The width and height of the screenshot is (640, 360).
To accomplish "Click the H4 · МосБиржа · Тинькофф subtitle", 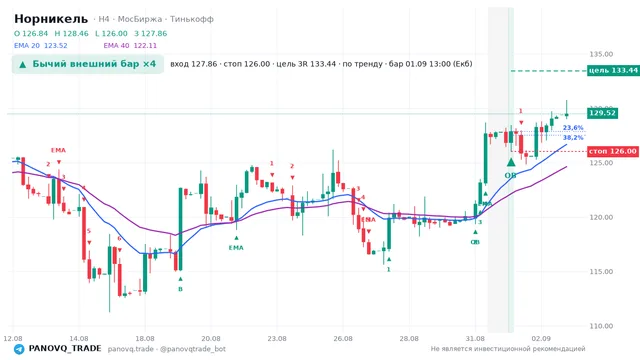I will click(x=153, y=19).
